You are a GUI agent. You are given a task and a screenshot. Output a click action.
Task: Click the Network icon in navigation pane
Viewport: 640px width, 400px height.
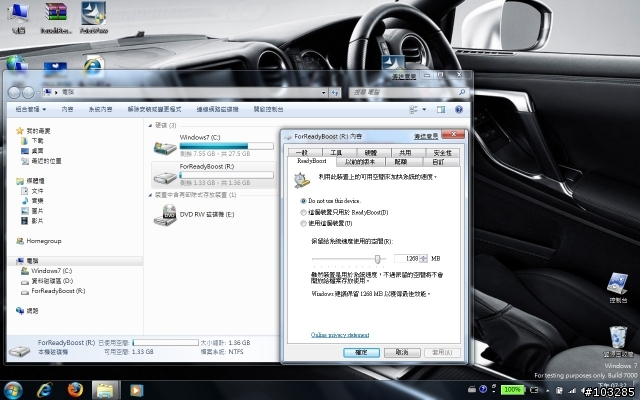click(20, 311)
